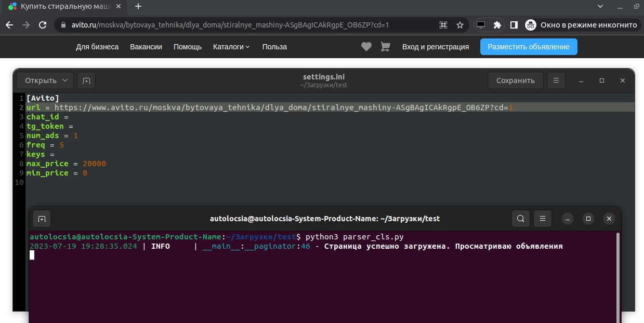The width and height of the screenshot is (644, 323).
Task: Open the shopping cart on Avito
Action: (x=385, y=46)
